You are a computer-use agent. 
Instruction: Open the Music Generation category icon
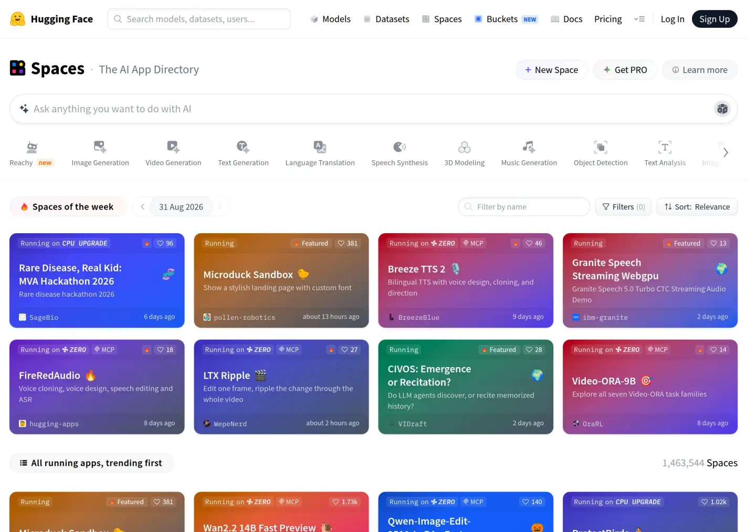pyautogui.click(x=529, y=147)
